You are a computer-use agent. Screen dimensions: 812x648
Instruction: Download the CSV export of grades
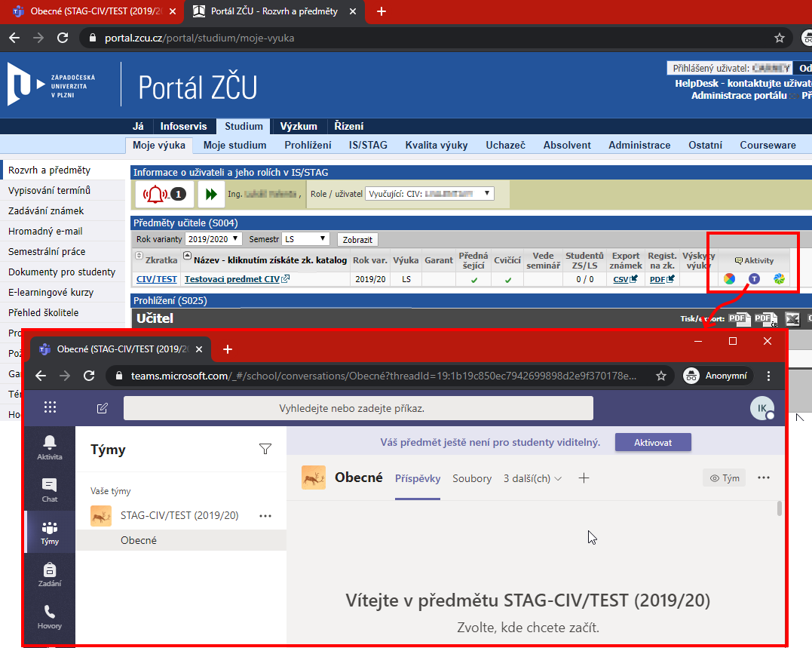(x=625, y=279)
